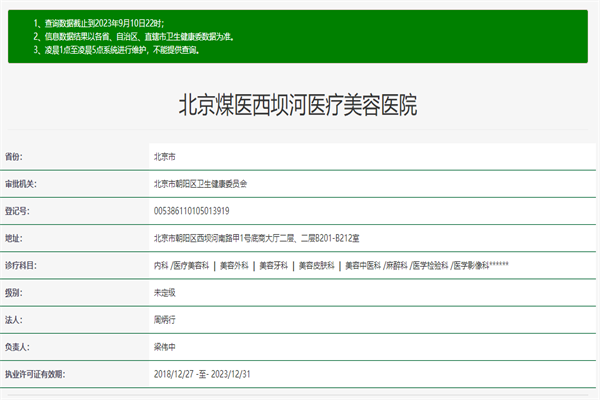Select the person in charge 梁伟中
The width and height of the screenshot is (600, 400).
click(165, 347)
